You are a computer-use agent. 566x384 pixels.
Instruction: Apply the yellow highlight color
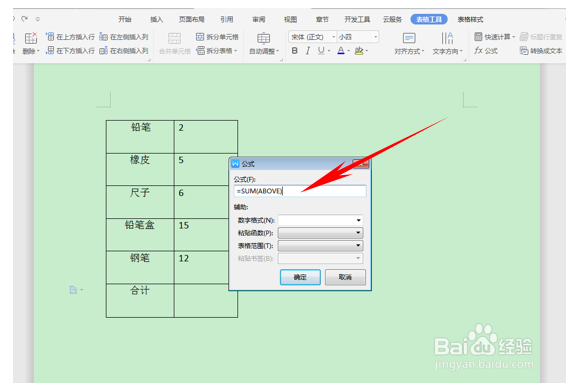(x=358, y=51)
